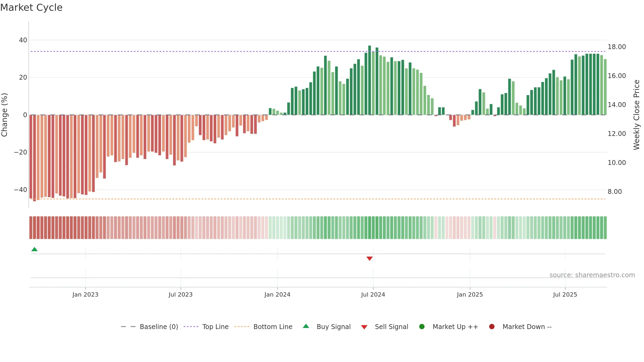This screenshot has width=644, height=362.
Task: Toggle the Bottom Line legend entry
Action: click(x=264, y=327)
